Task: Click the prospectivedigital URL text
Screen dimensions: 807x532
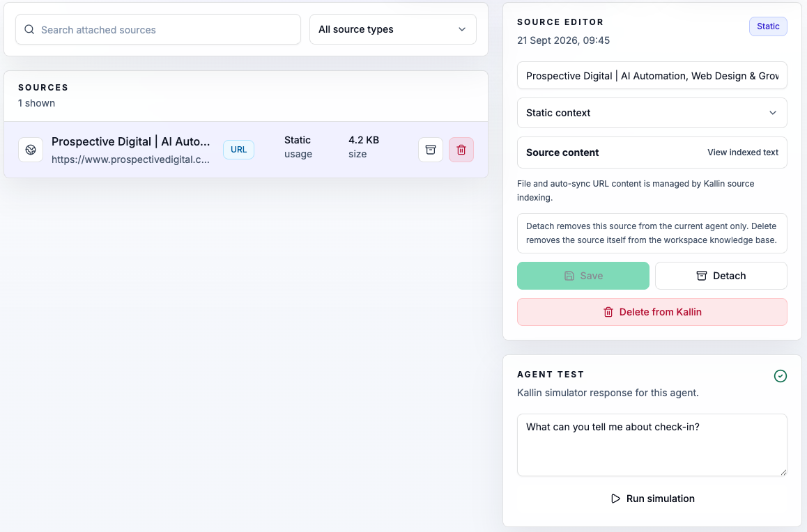Action: [x=131, y=159]
